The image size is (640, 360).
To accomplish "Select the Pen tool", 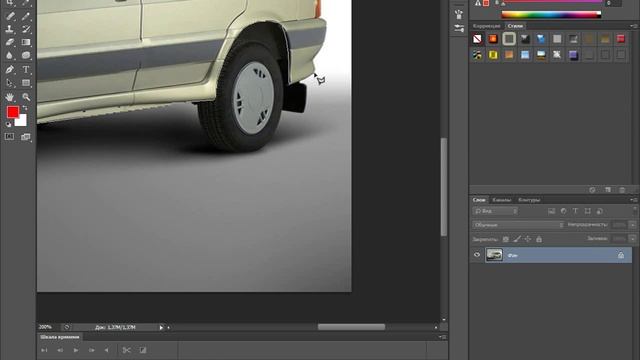I will pos(10,69).
